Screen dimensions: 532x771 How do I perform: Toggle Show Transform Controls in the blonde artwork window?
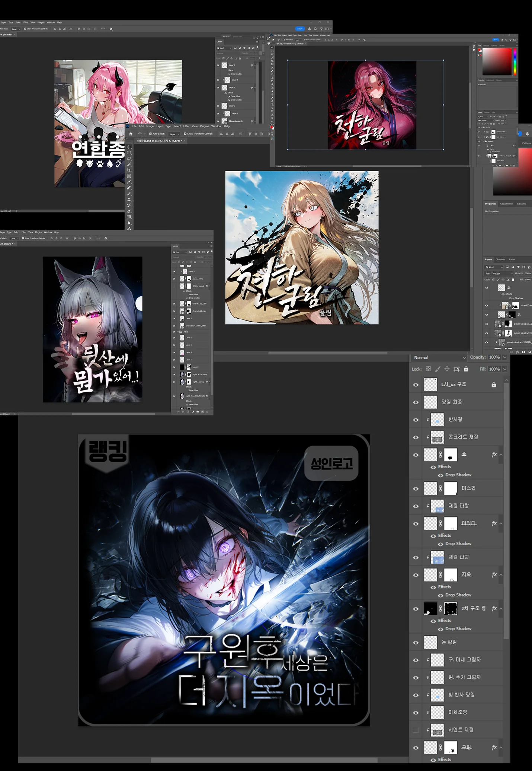coord(185,134)
